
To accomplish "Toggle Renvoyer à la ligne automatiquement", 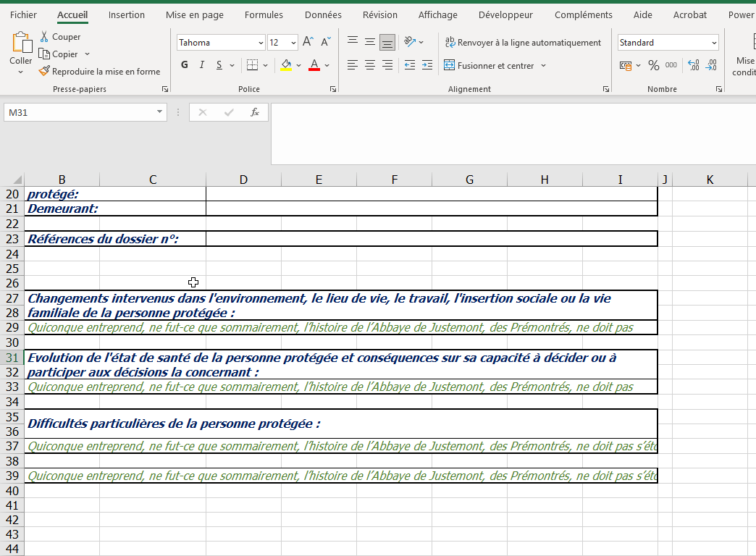I will click(523, 43).
